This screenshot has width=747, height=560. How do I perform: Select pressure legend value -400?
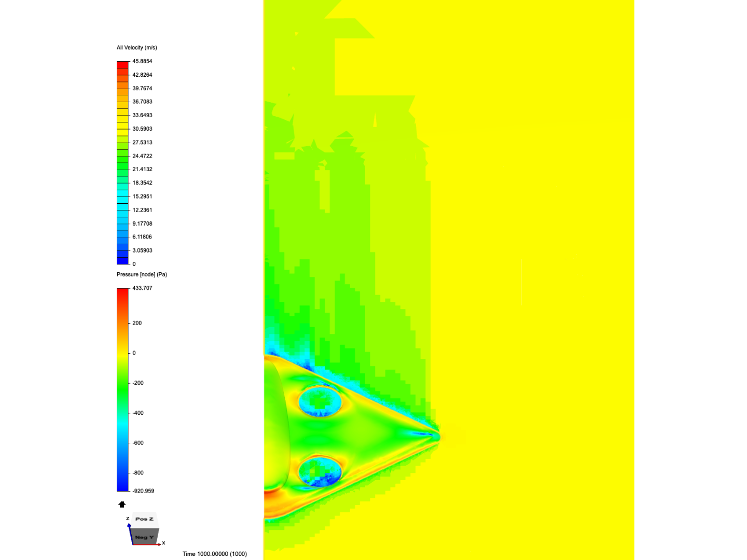(138, 413)
